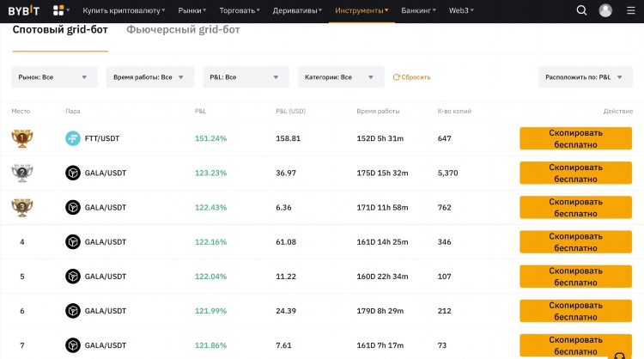Click rank number 4
Image resolution: width=644 pixels, height=359 pixels.
(22, 242)
